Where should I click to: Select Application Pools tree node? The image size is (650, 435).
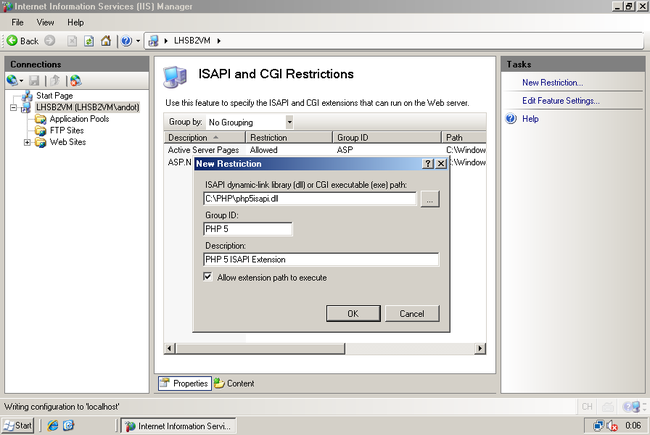[x=79, y=119]
